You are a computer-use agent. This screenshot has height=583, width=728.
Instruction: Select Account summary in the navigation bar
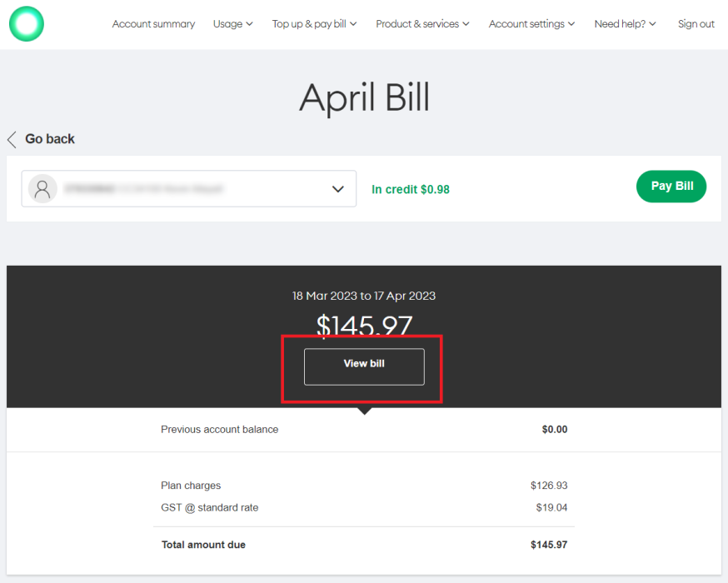click(153, 23)
